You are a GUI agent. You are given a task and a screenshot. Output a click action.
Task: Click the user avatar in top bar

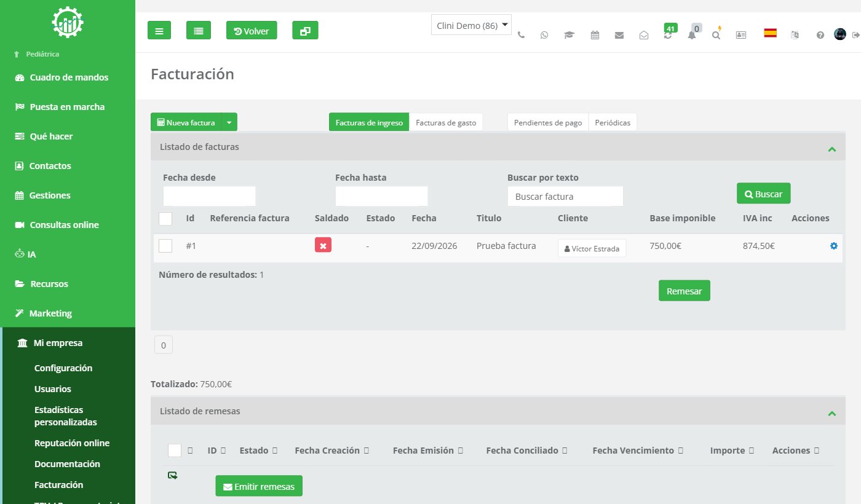840,34
